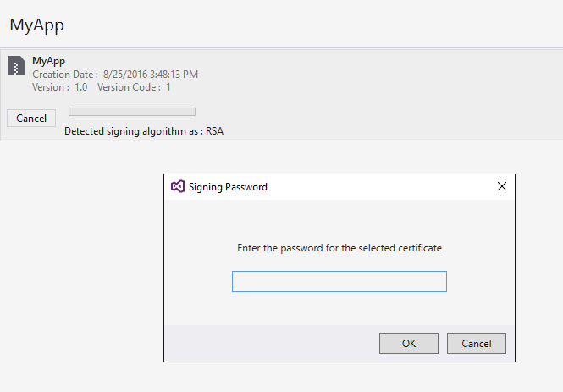Click the Version Code value 1
This screenshot has width=563, height=392.
tap(168, 87)
